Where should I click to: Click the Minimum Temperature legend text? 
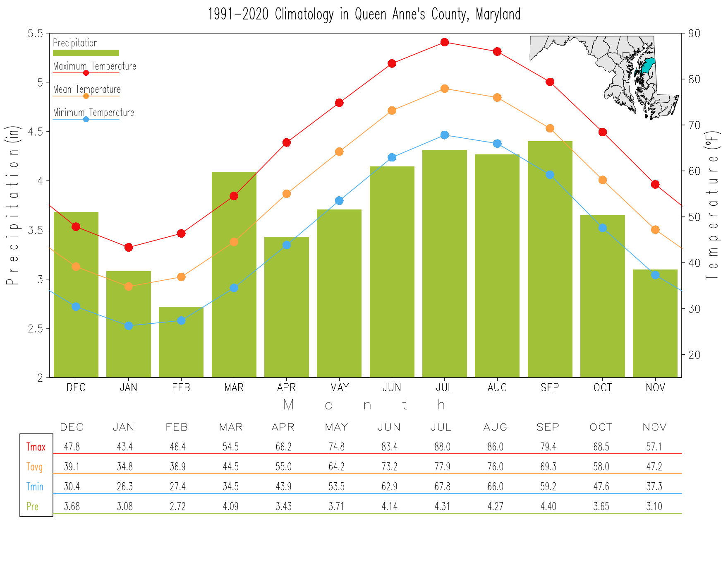pos(94,113)
